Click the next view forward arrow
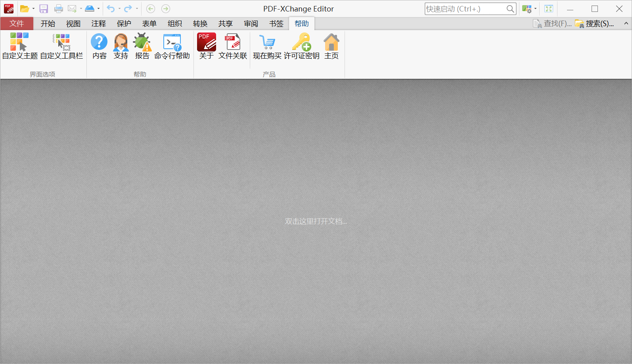The width and height of the screenshot is (632, 364). [x=166, y=9]
